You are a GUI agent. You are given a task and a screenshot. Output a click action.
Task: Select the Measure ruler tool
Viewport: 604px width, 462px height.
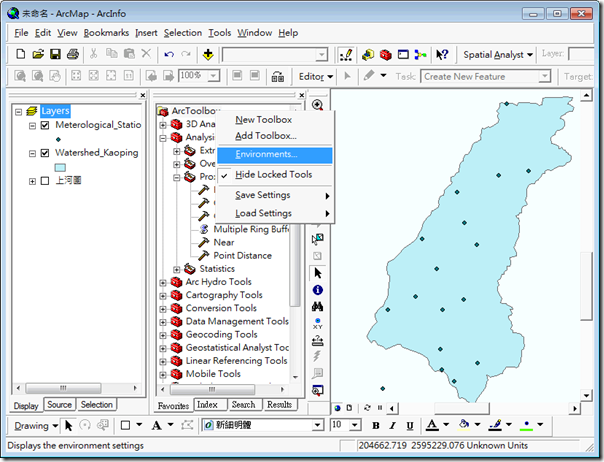[x=317, y=340]
